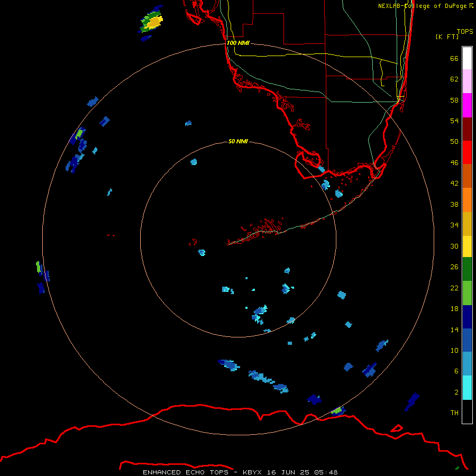The height and width of the screenshot is (476, 476).
Task: Click the '50 NMI' range ring label
Action: (238, 141)
